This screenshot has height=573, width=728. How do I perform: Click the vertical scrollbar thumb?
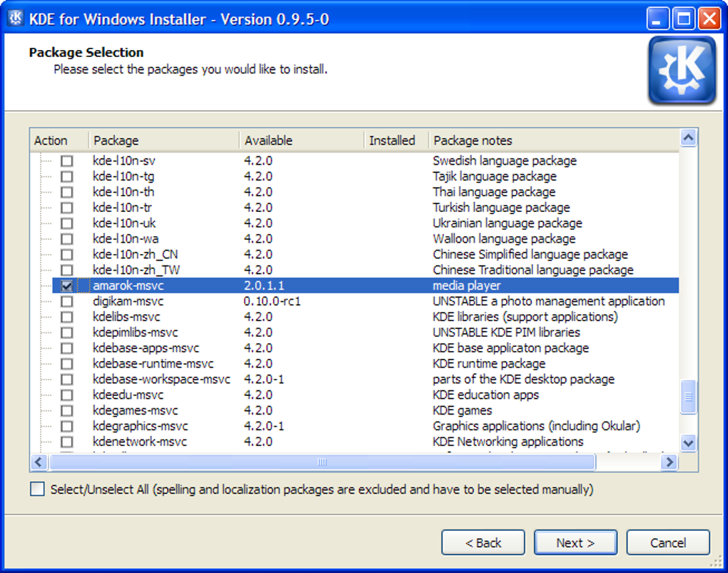click(689, 397)
